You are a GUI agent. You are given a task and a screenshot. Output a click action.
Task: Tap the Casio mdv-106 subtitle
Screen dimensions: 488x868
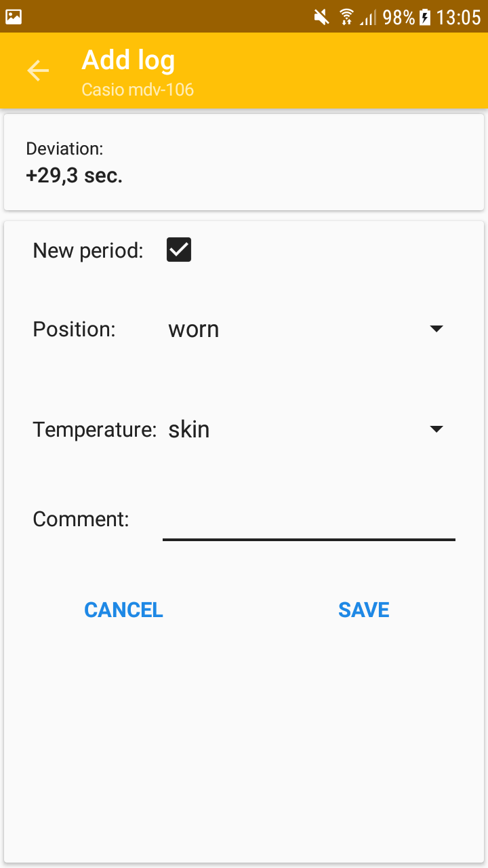coord(138,90)
